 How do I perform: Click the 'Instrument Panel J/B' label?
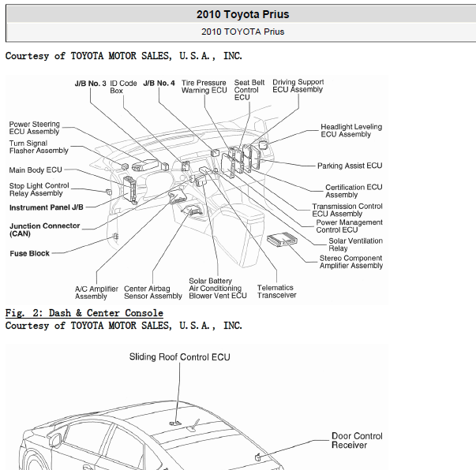coord(46,207)
